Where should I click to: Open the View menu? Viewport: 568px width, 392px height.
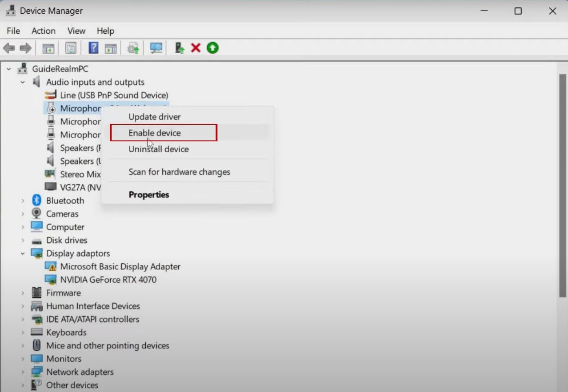coord(76,31)
